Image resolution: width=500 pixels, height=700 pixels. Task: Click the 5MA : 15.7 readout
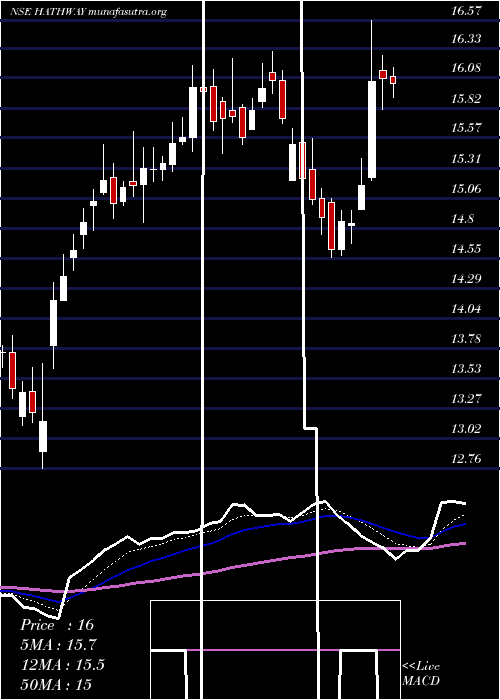(x=59, y=645)
